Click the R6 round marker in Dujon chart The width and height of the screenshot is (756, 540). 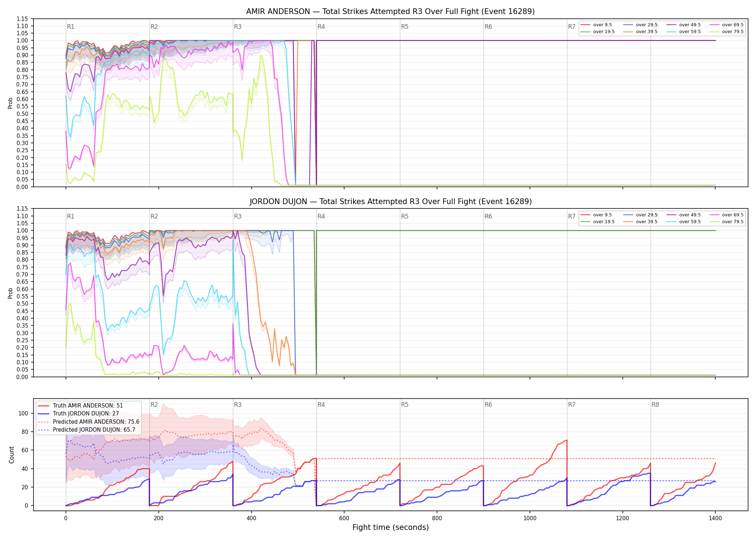[488, 216]
